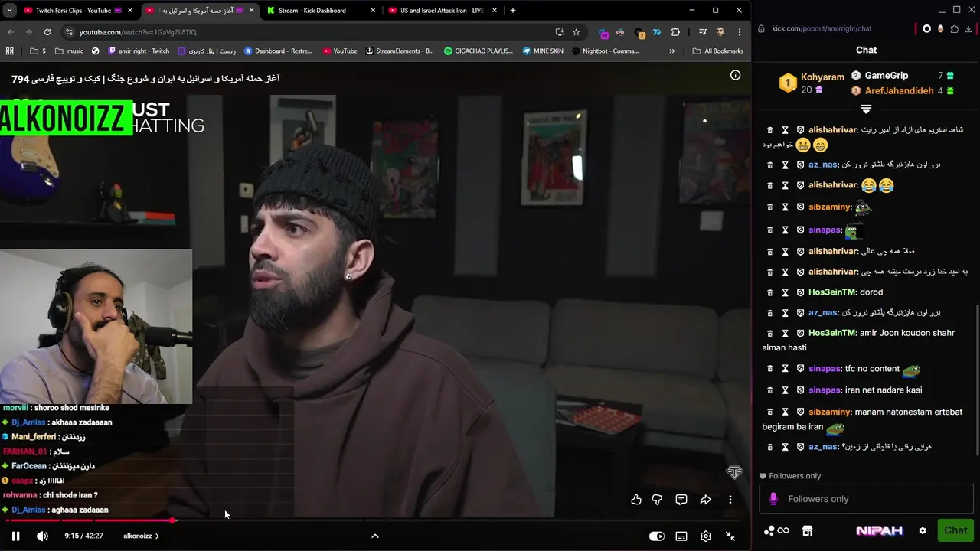
Task: Toggle subtitles/closed captions
Action: tap(681, 536)
